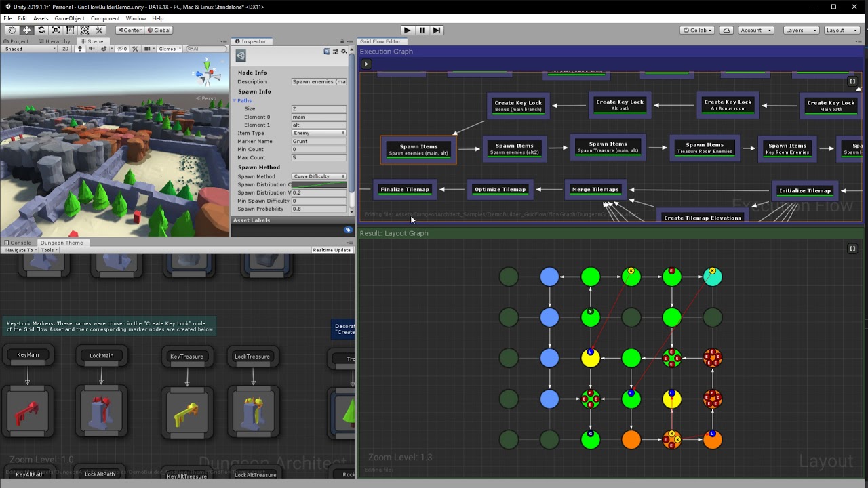The height and width of the screenshot is (488, 868).
Task: Open the Collab dropdown
Action: point(698,30)
